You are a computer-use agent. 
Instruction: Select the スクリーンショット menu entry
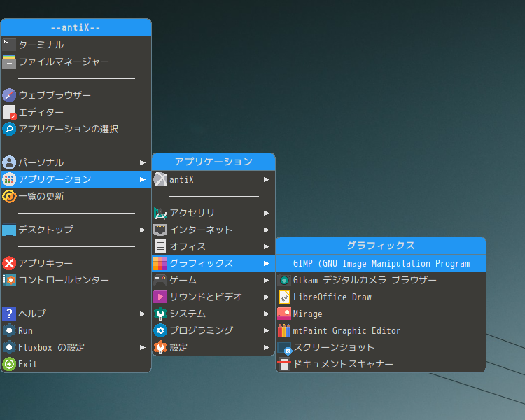tap(381, 347)
